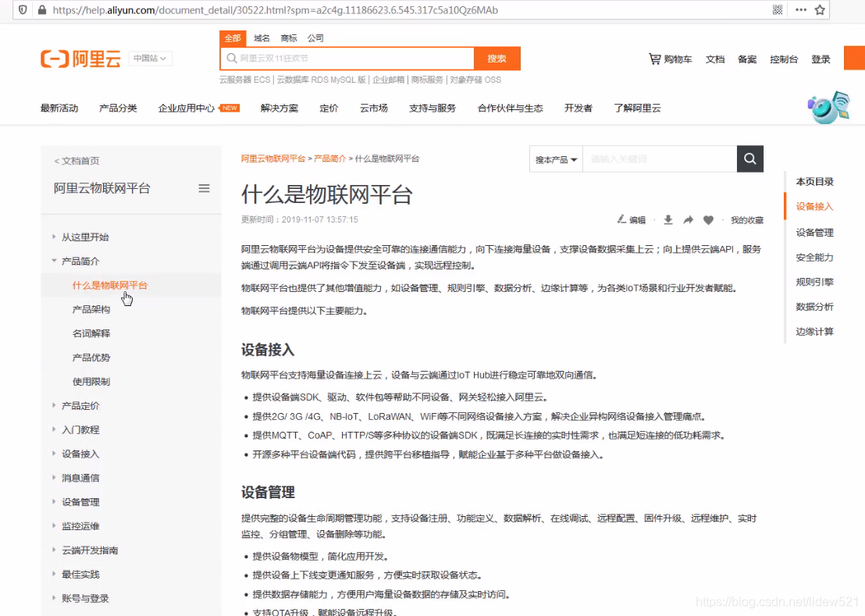
Task: Select the 商标 search tab
Action: 289,38
